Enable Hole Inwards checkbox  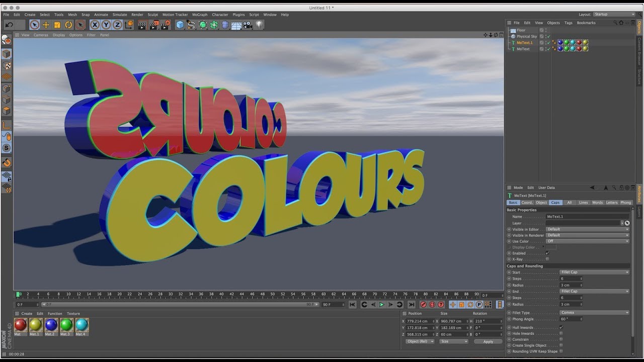point(561,333)
